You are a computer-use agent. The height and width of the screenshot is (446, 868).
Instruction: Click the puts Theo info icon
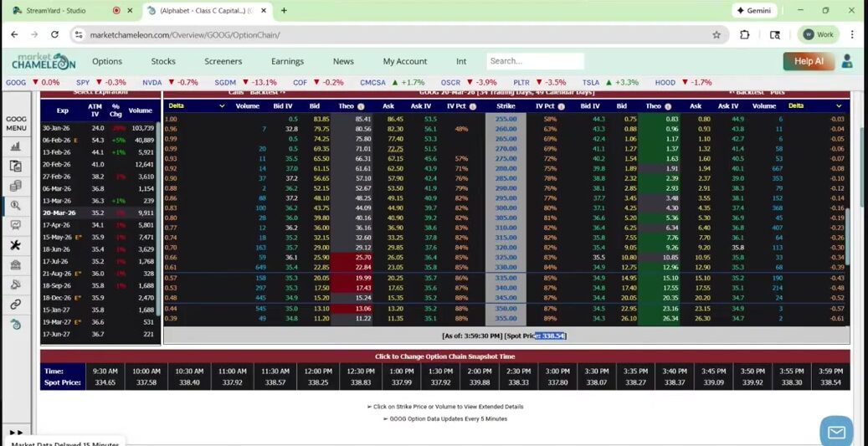(x=668, y=106)
